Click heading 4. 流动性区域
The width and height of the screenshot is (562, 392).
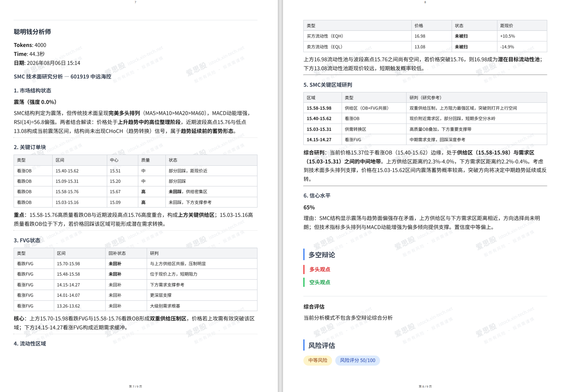30,343
